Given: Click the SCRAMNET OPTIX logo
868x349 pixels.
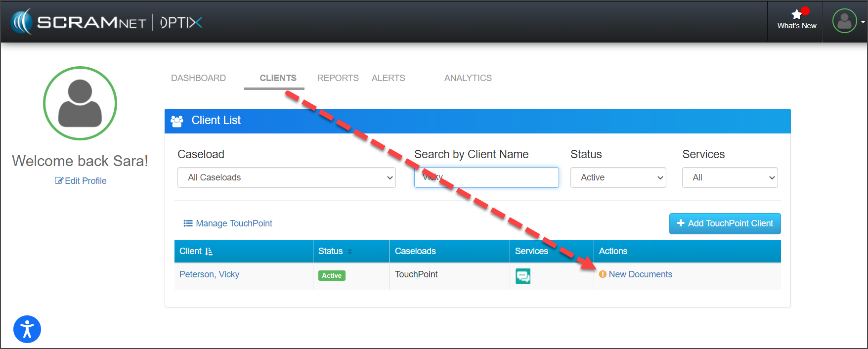Looking at the screenshot, I should point(106,22).
